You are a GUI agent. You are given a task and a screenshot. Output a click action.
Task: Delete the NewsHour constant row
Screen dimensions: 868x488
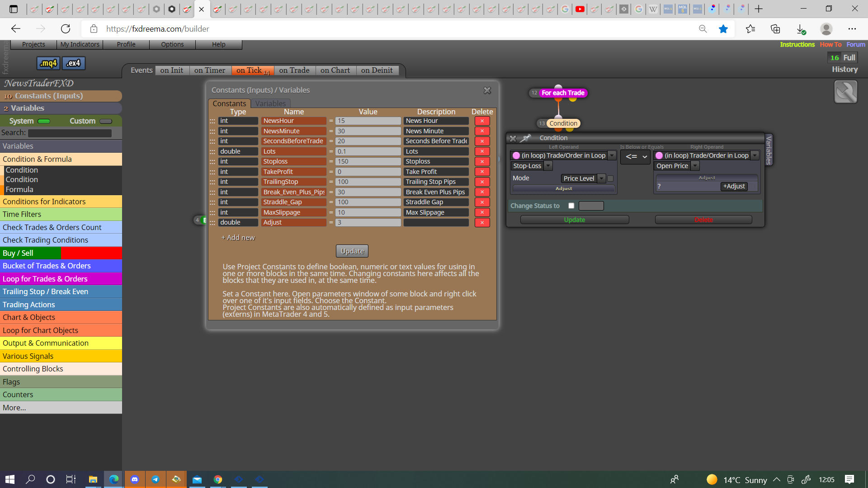(x=482, y=121)
